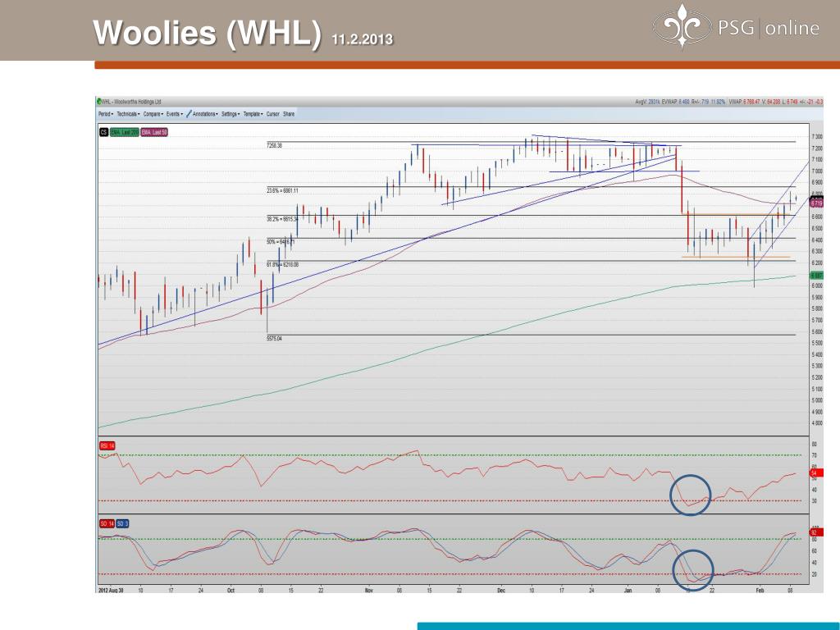840x630 pixels.
Task: Select the Cursor toolbar option
Action: tap(272, 114)
